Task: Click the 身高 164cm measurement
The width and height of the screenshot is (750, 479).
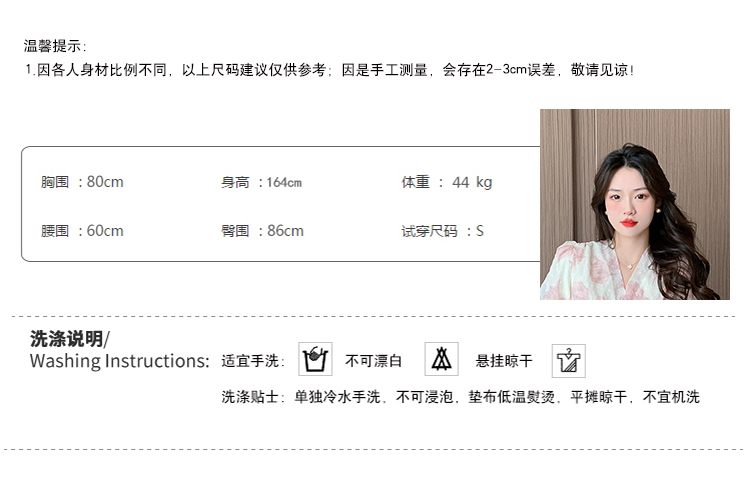Action: (261, 182)
